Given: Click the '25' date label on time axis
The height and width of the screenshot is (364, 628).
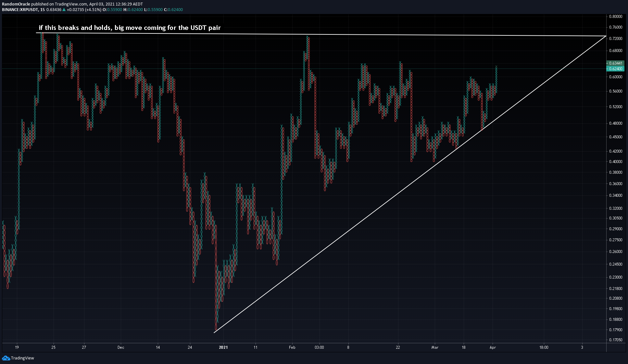Looking at the screenshot, I should tap(54, 347).
